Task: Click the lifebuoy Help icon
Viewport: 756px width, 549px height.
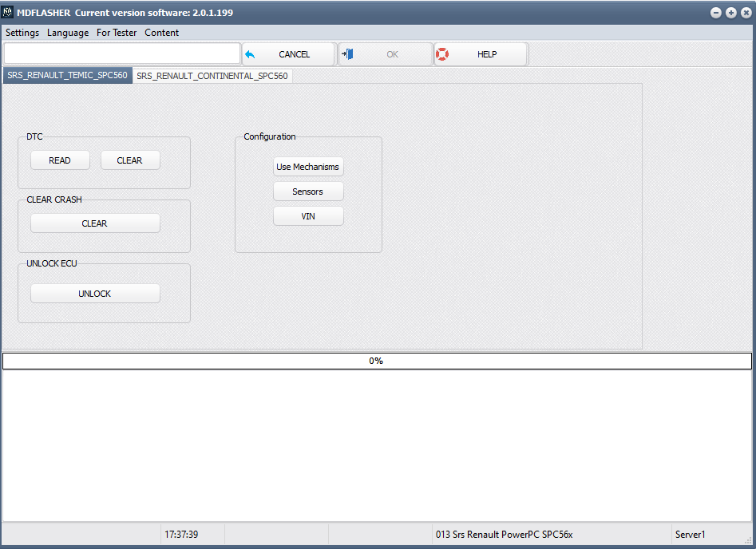Action: (442, 54)
